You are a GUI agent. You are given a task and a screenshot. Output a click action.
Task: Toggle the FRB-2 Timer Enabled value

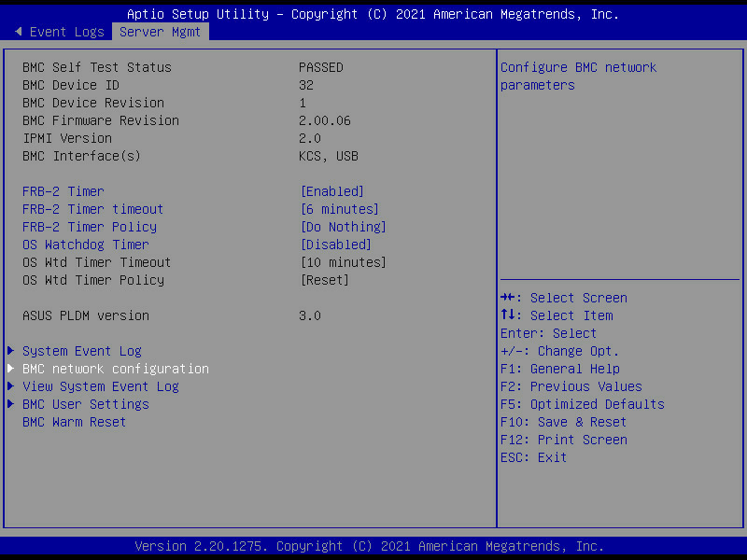point(331,191)
